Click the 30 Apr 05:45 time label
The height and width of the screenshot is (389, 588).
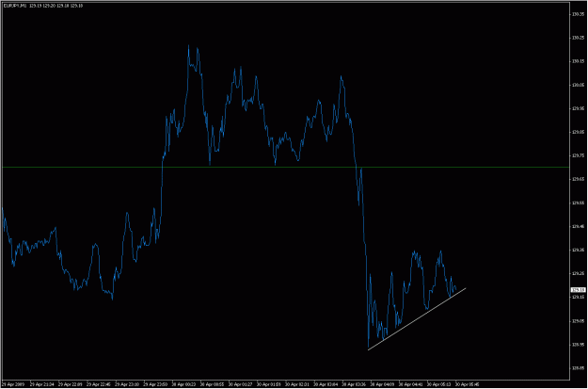[468, 385]
